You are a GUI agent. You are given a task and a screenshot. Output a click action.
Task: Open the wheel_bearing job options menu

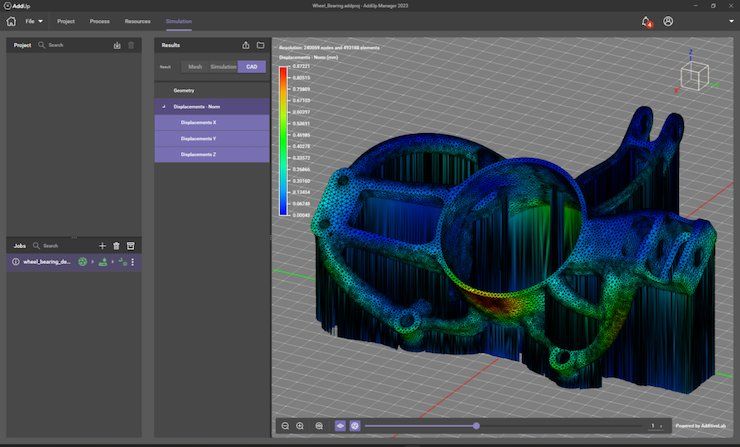tap(133, 262)
